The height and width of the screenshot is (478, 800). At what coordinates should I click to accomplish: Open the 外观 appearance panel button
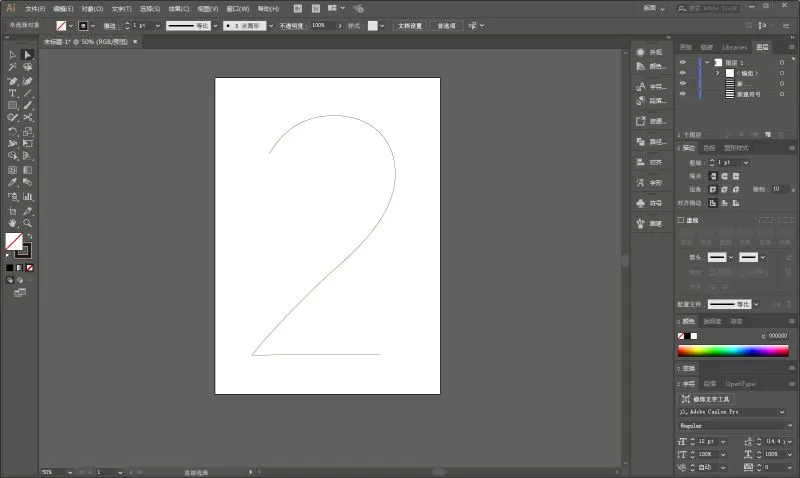click(x=650, y=52)
